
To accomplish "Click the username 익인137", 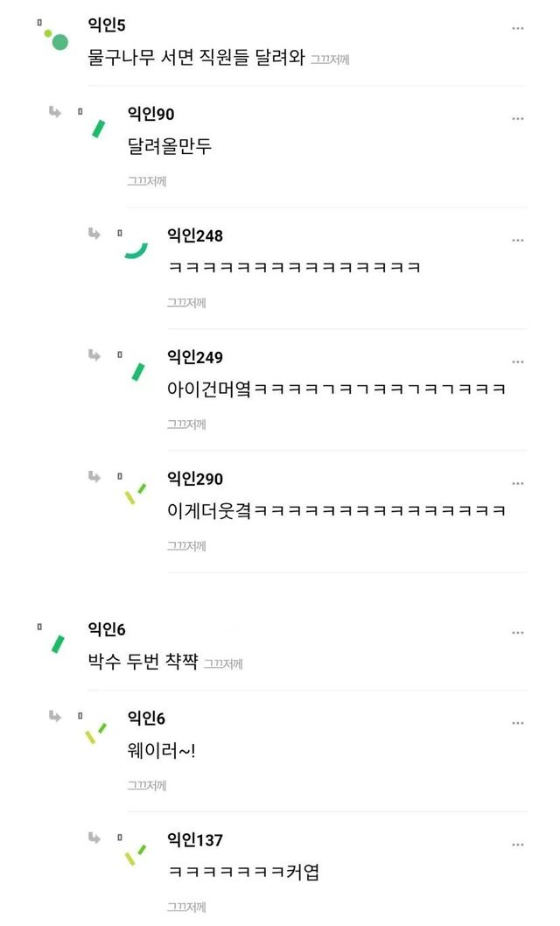I will coord(194,840).
